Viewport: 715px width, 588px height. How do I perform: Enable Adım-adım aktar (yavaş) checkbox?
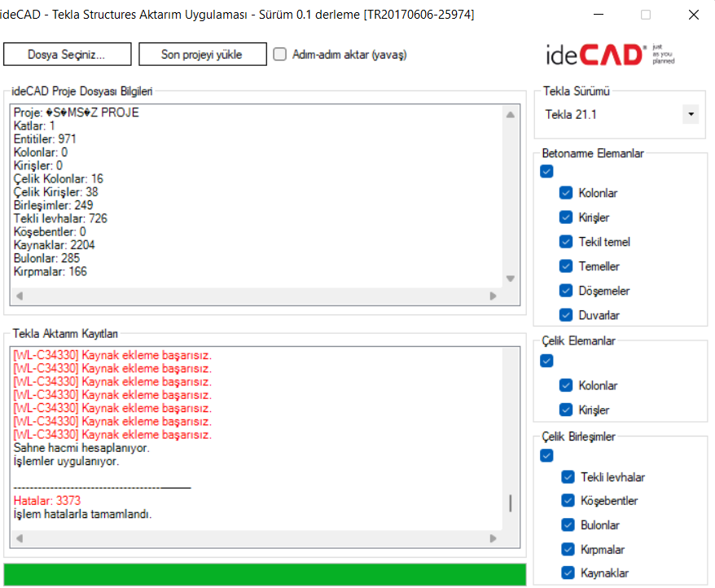tap(280, 55)
